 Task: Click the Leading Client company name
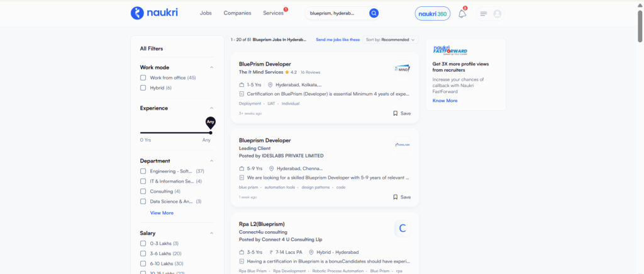point(255,149)
